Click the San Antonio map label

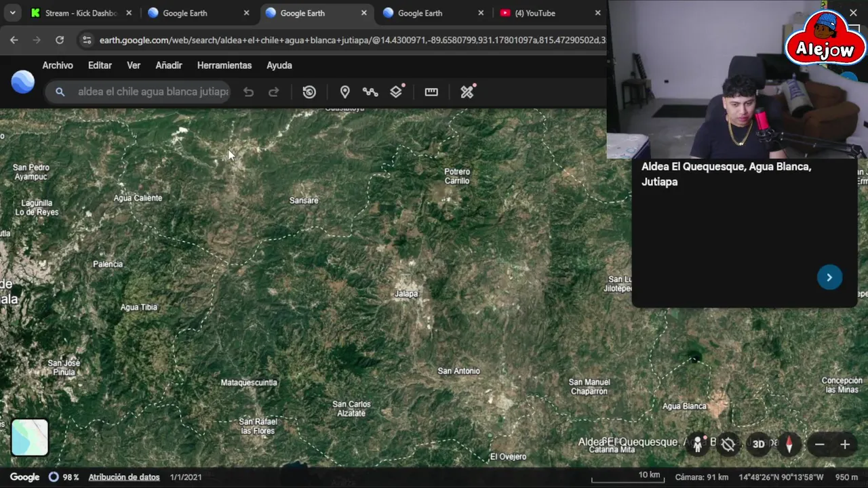click(458, 371)
